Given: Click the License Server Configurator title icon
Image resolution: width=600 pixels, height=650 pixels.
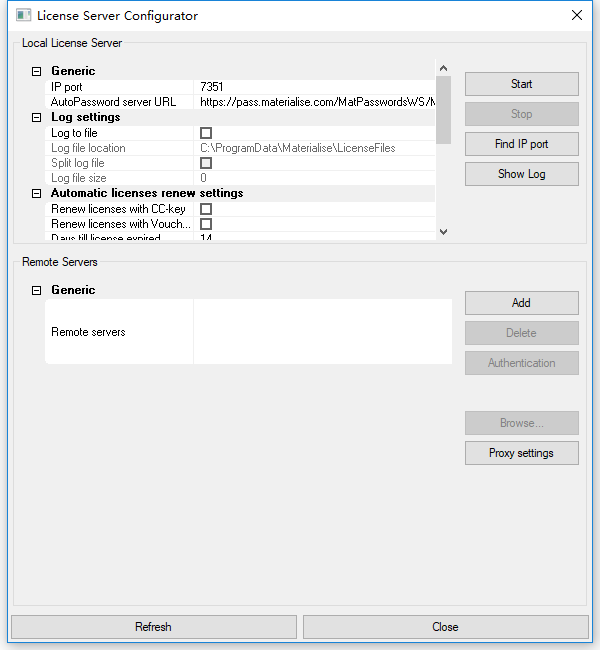Looking at the screenshot, I should click(x=24, y=15).
